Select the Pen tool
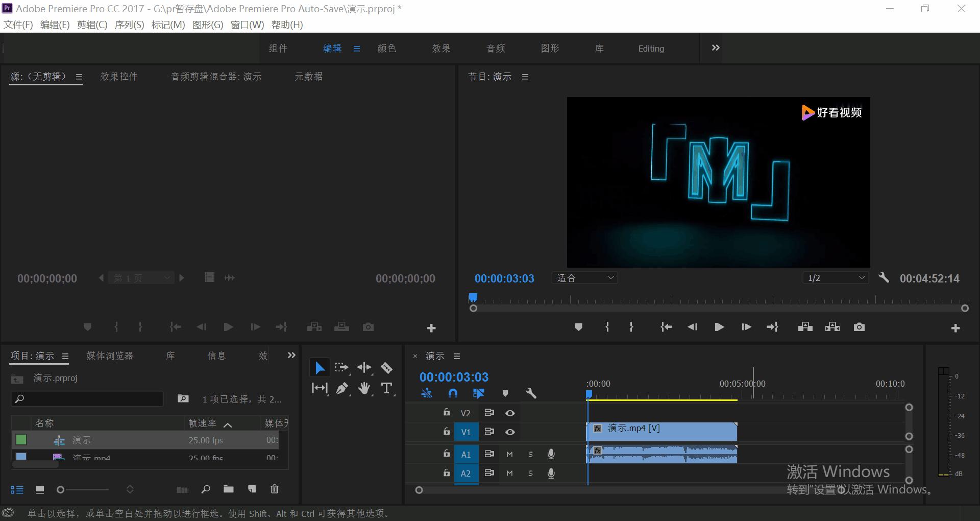 pyautogui.click(x=342, y=389)
